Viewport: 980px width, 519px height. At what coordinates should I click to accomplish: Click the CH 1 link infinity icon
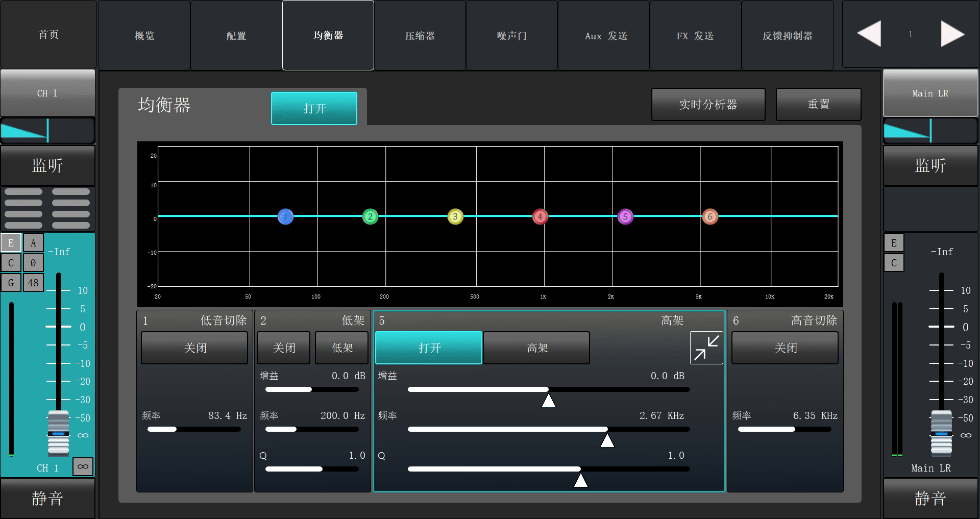(83, 466)
